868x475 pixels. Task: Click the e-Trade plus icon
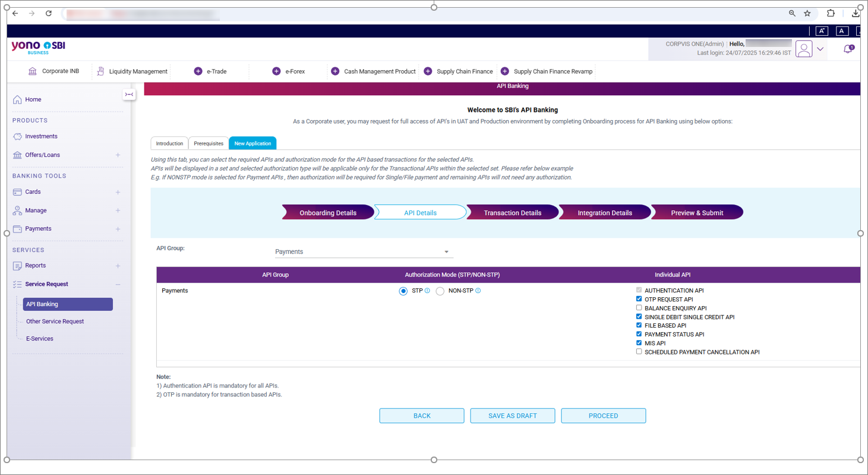[x=198, y=71]
